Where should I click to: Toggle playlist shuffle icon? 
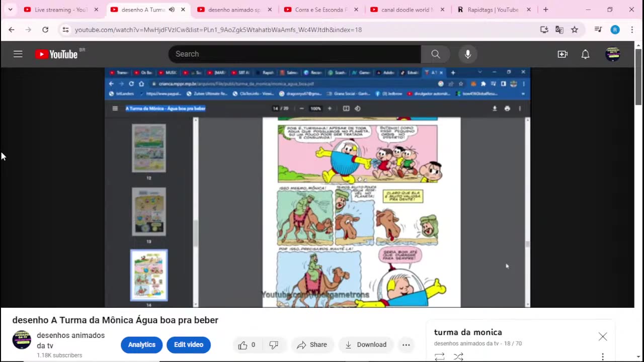tap(458, 356)
